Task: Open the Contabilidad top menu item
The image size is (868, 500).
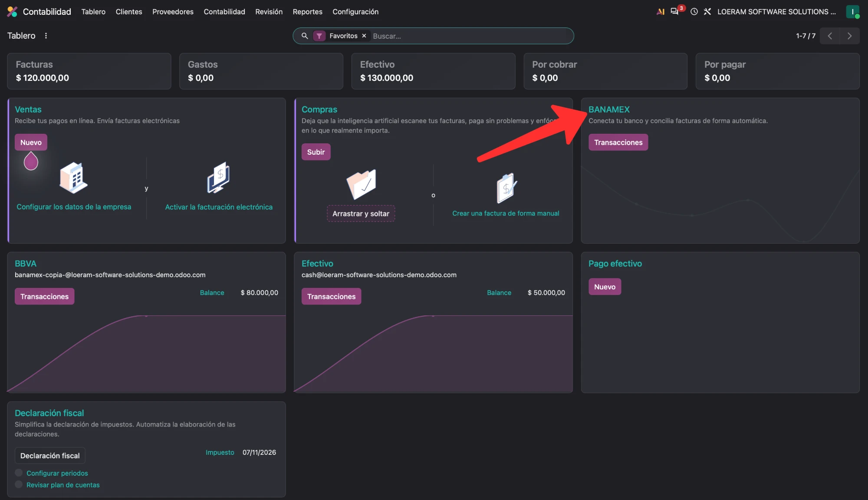Action: [x=224, y=12]
